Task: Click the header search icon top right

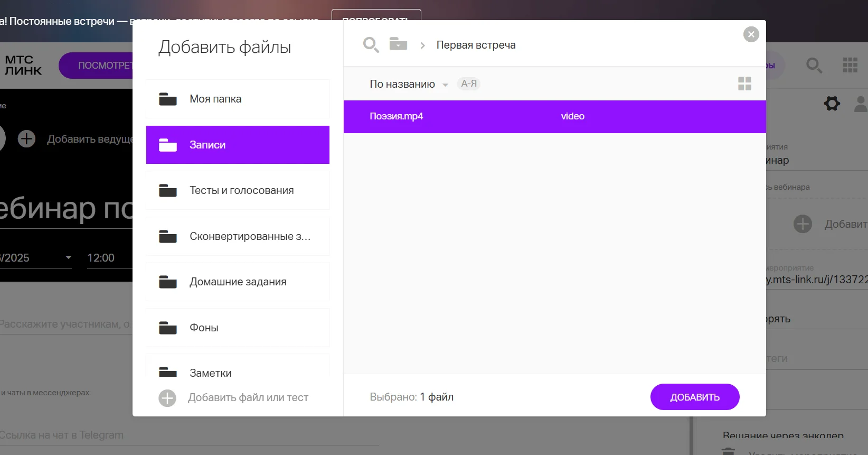Action: (814, 66)
